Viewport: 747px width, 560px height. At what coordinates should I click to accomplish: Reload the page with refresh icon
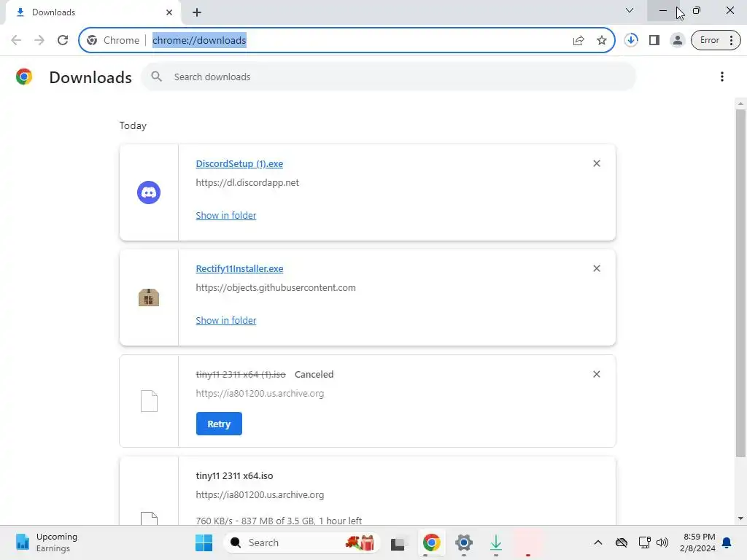pyautogui.click(x=63, y=40)
